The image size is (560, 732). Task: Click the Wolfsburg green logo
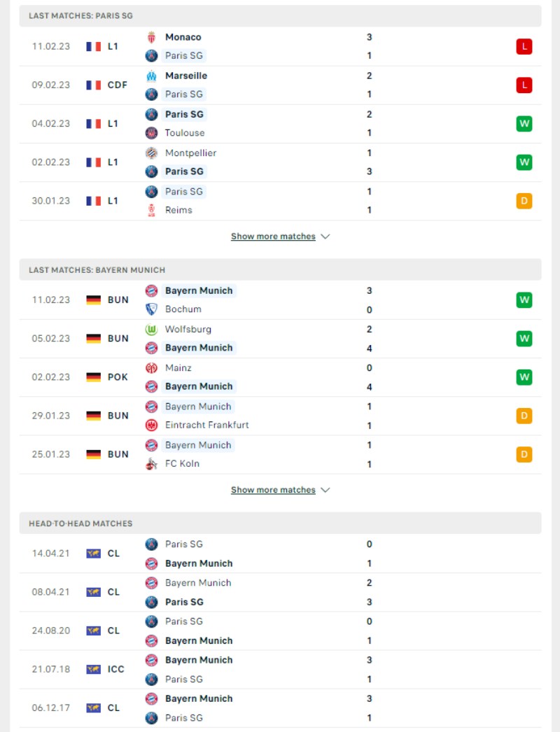coord(151,330)
